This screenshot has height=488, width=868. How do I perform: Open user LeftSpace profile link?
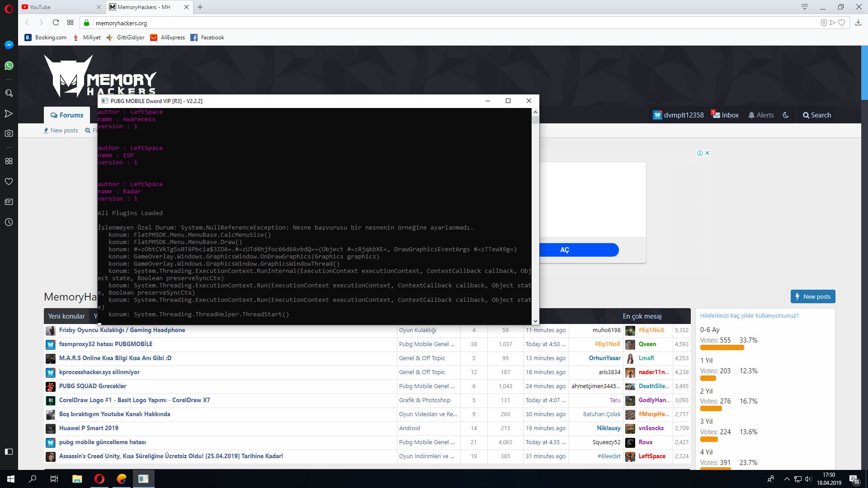coord(652,456)
